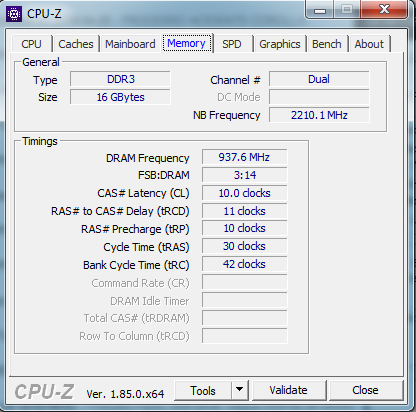Screen dimensions: 416x412
Task: Click the 16 GBytes size value
Action: [x=120, y=97]
